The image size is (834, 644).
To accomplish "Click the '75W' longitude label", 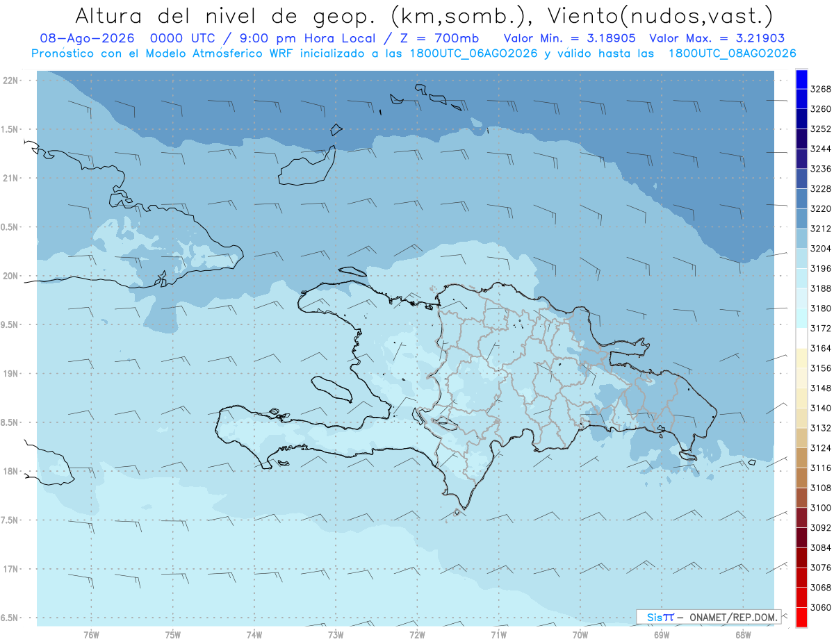I will pyautogui.click(x=172, y=635).
